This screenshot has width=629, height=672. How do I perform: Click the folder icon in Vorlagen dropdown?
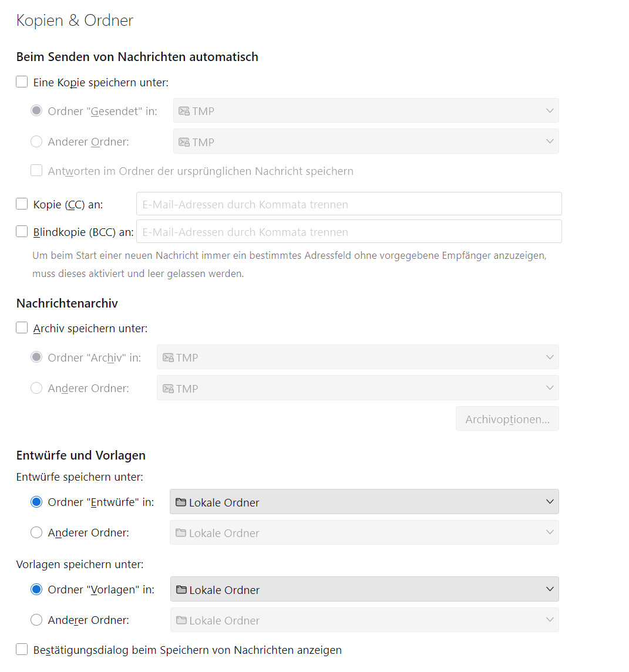tap(181, 590)
